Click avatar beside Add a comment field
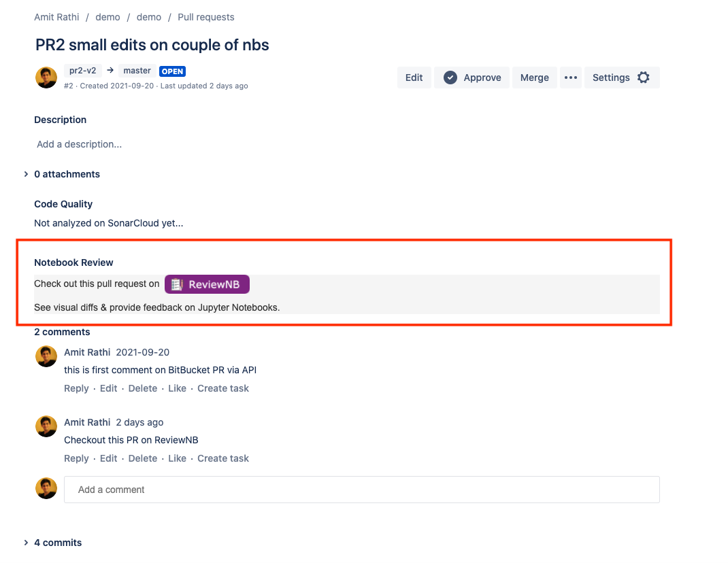 pyautogui.click(x=46, y=488)
